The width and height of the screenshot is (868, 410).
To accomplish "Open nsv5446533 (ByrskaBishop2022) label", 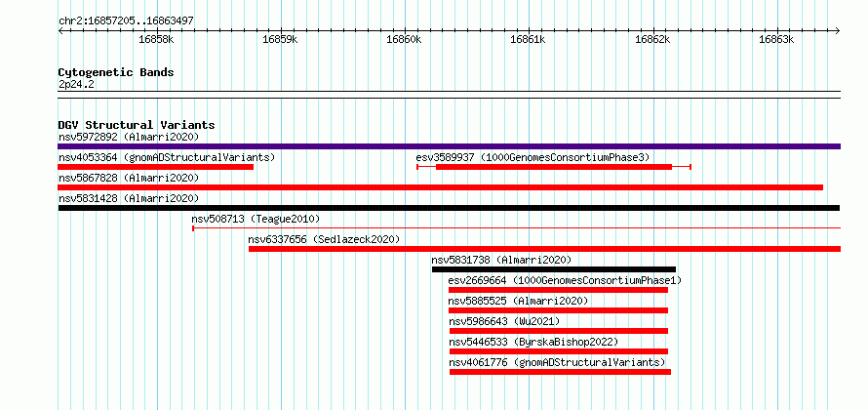I will tap(533, 342).
